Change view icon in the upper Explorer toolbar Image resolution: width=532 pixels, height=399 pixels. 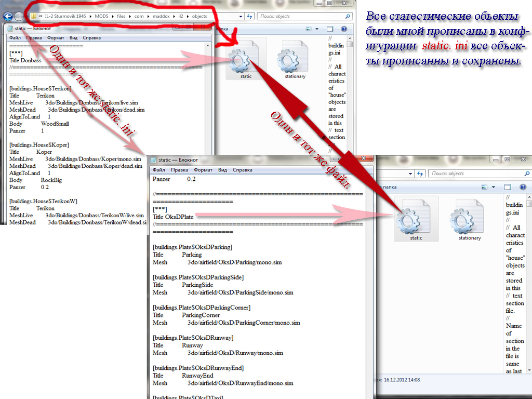[x=309, y=29]
